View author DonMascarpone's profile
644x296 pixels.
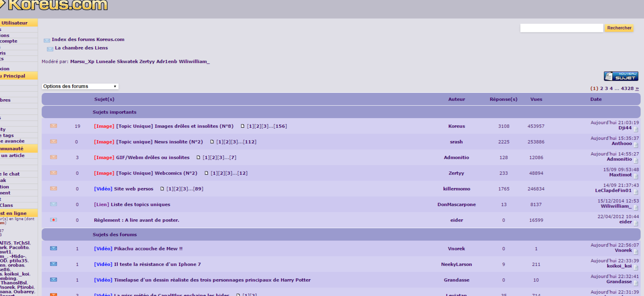pyautogui.click(x=456, y=204)
